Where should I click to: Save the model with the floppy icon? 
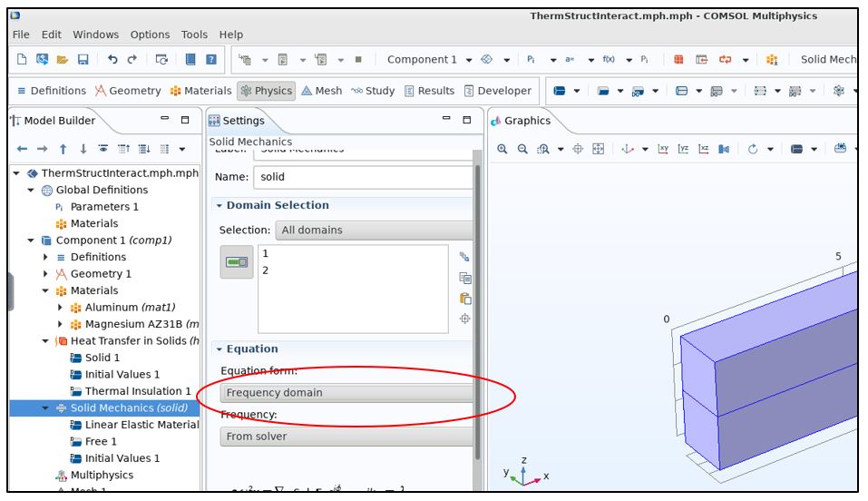[83, 59]
